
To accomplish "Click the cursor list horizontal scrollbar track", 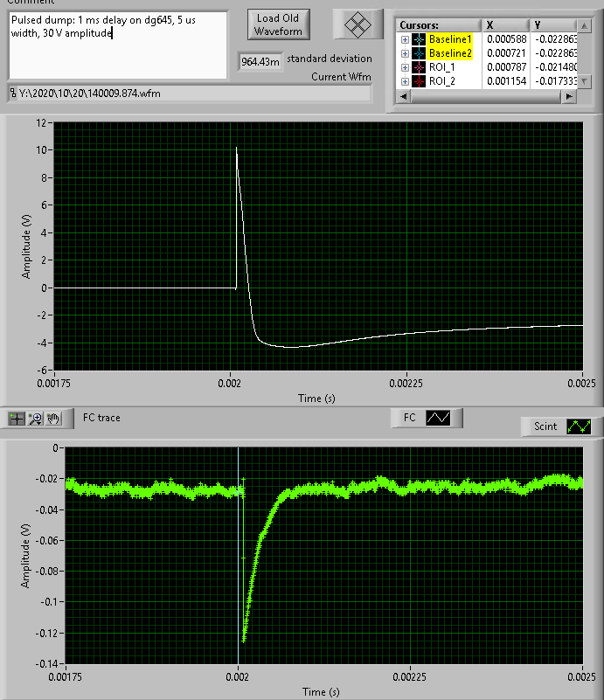I will tap(486, 96).
